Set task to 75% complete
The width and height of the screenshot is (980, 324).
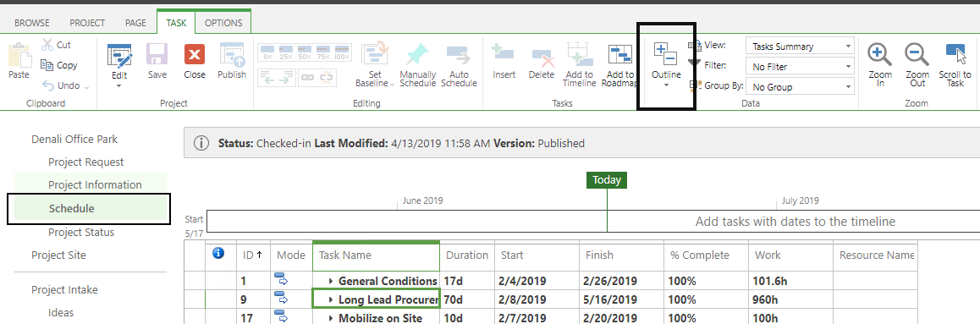pos(323,52)
